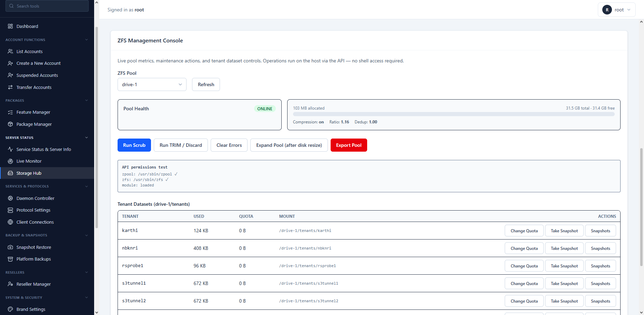The width and height of the screenshot is (644, 315).
Task: Click the QUOTA column header
Action: pos(246,216)
